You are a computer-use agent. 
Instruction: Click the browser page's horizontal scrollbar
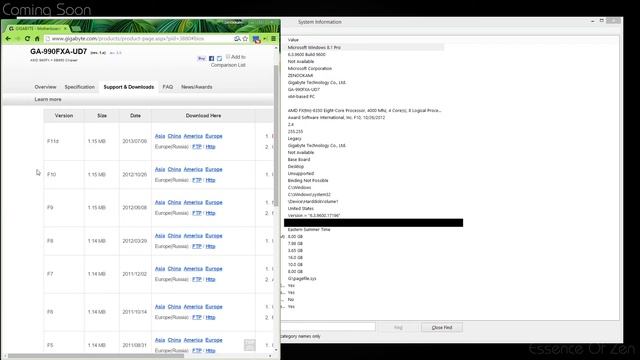point(96,356)
